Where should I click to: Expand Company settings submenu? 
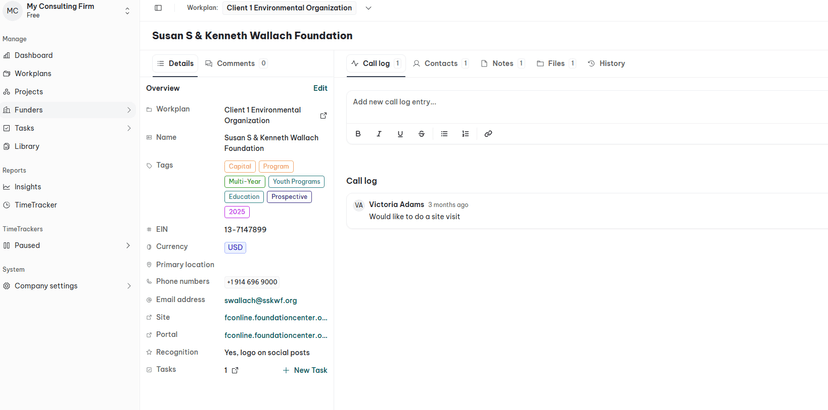coord(128,286)
